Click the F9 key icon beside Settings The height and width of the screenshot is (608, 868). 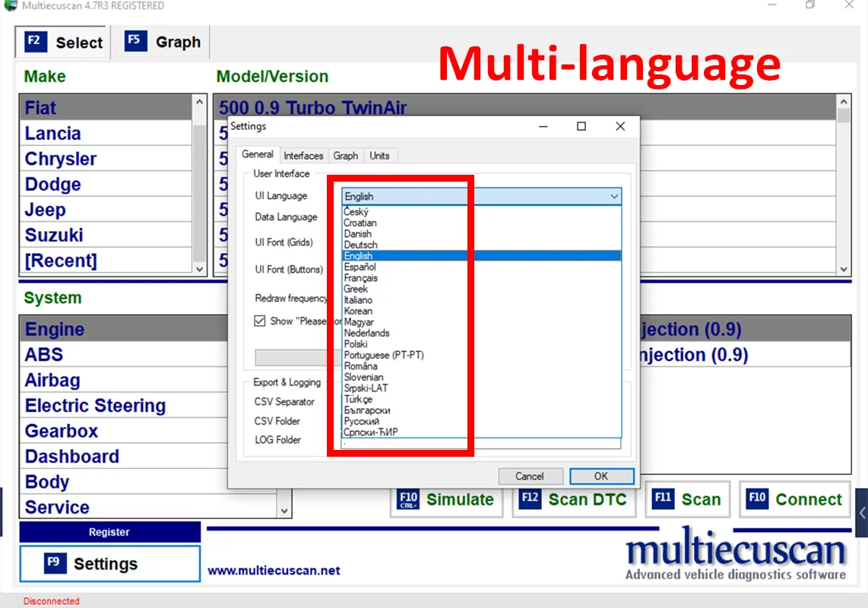(x=55, y=563)
